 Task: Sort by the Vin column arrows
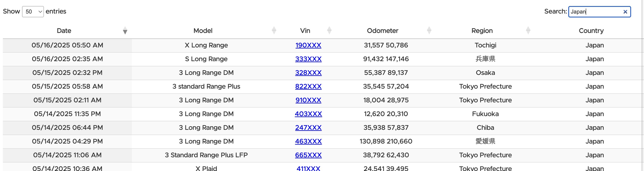(329, 31)
